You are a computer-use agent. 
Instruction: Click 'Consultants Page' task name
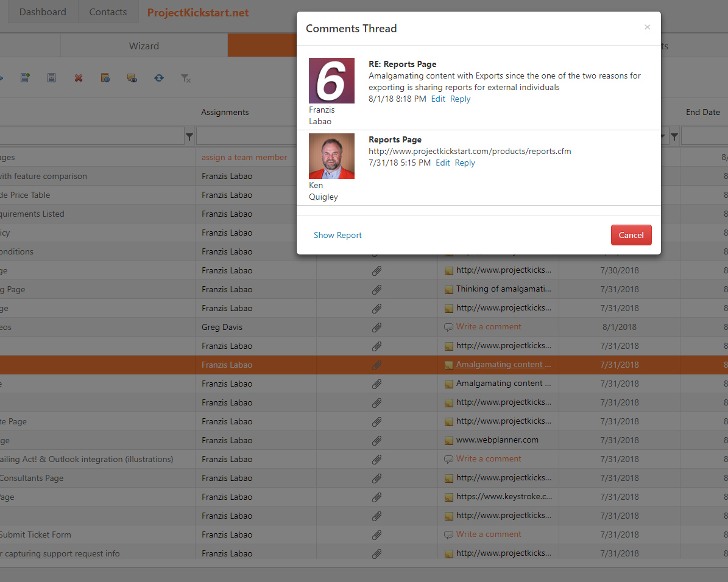click(x=32, y=478)
